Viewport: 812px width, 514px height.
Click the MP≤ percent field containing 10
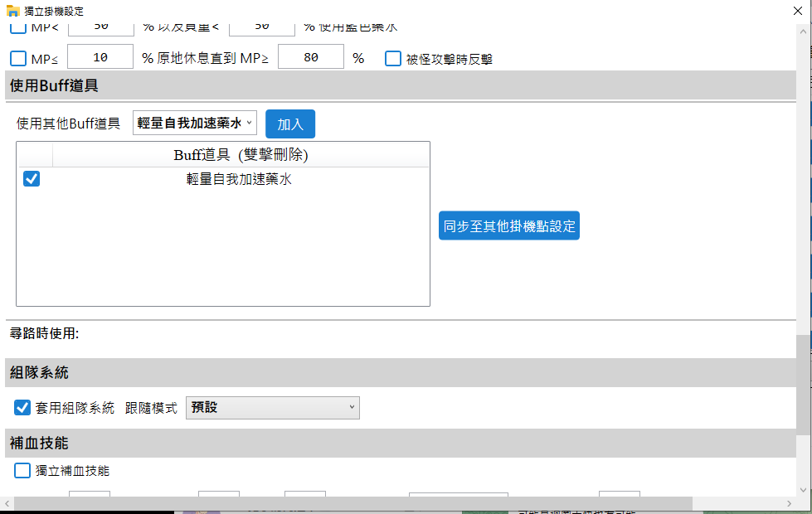pyautogui.click(x=100, y=57)
